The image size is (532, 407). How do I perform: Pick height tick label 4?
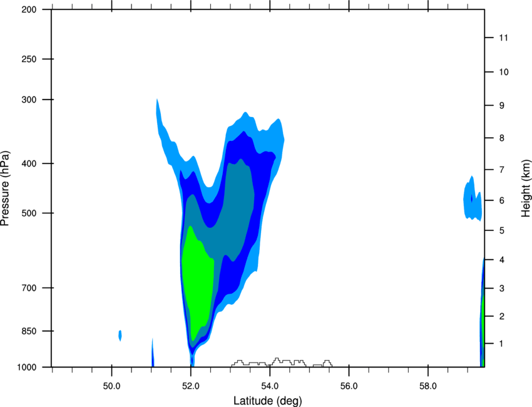pyautogui.click(x=502, y=260)
